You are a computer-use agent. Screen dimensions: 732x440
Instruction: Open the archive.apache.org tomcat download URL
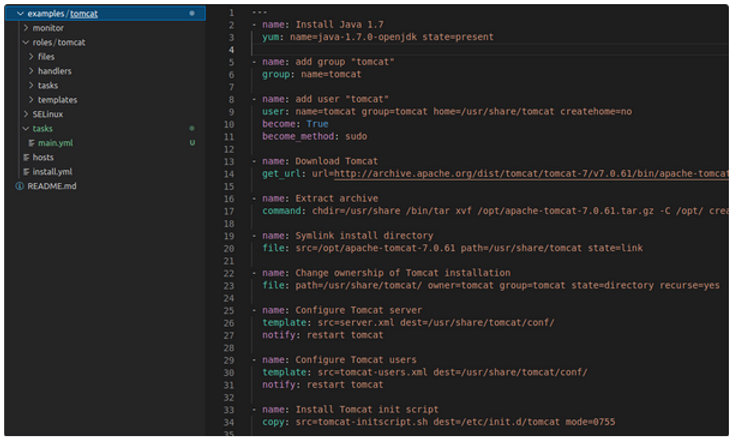(x=531, y=174)
